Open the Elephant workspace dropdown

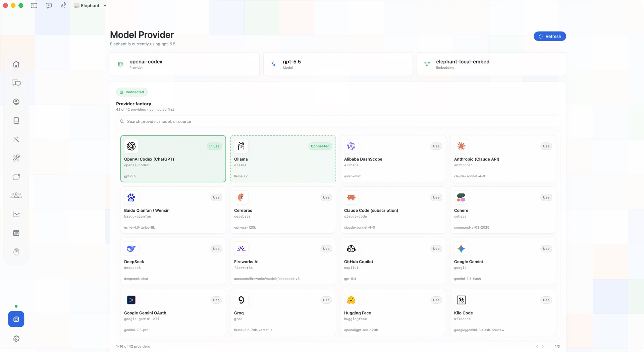[90, 6]
